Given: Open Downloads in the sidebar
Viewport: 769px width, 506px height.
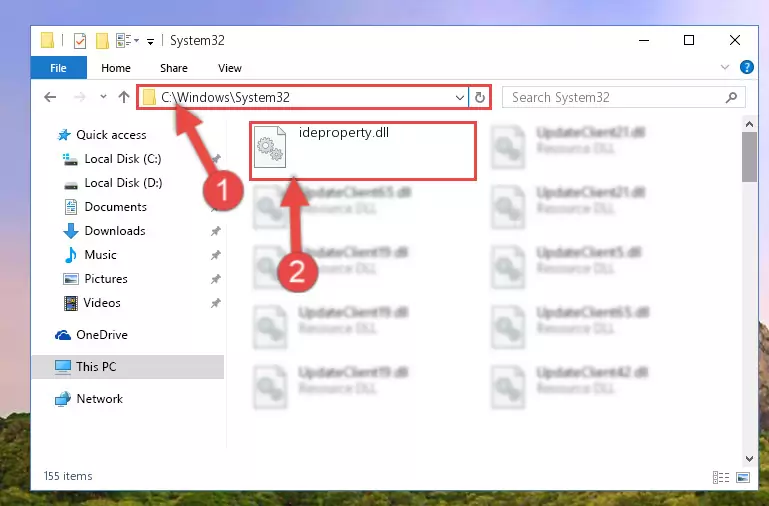Looking at the screenshot, I should (115, 231).
